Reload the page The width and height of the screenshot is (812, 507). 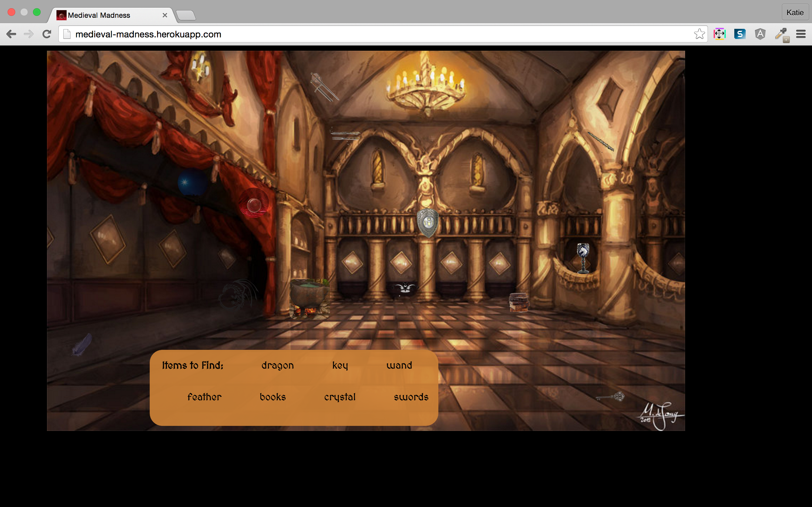[47, 34]
